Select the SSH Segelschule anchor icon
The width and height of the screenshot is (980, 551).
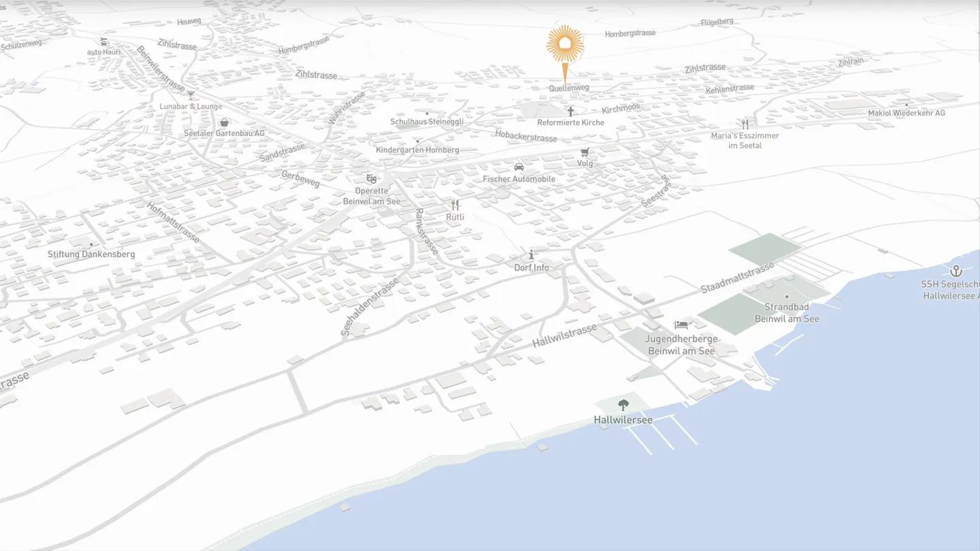pyautogui.click(x=956, y=271)
